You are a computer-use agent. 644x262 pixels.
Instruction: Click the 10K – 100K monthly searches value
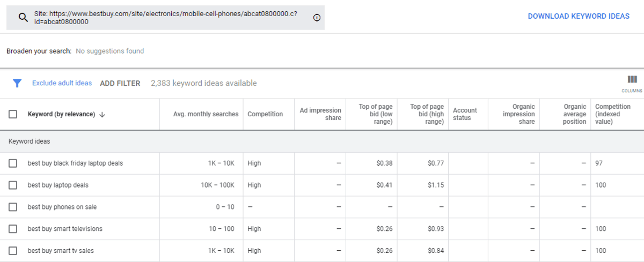218,185
